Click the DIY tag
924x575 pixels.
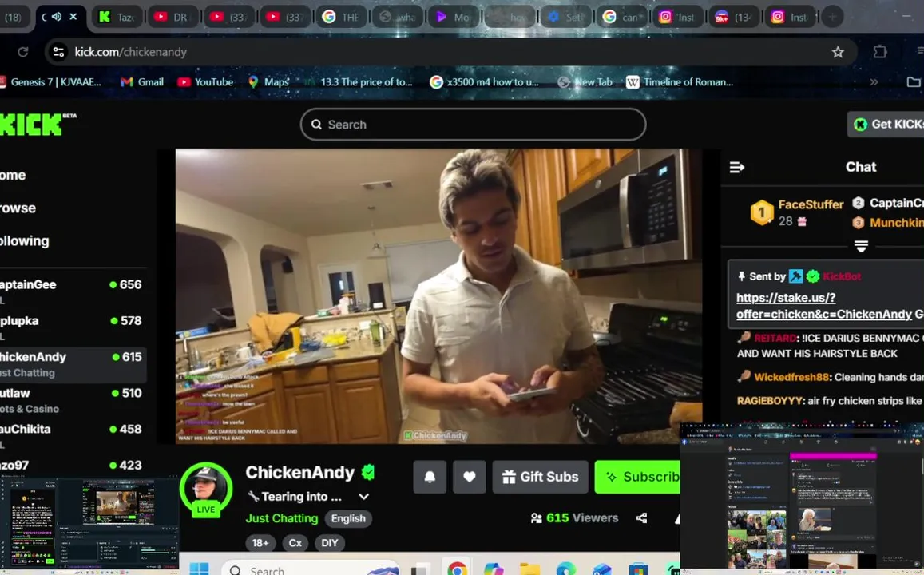tap(330, 542)
